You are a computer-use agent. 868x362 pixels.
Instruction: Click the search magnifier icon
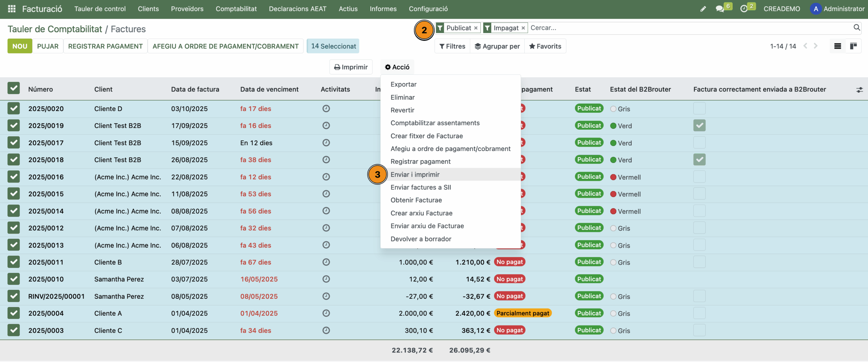pyautogui.click(x=856, y=28)
